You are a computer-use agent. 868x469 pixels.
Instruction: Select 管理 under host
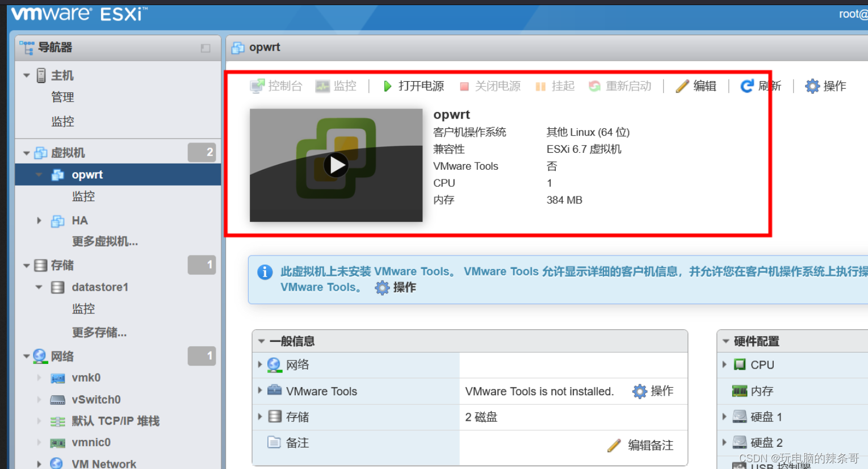coord(62,97)
